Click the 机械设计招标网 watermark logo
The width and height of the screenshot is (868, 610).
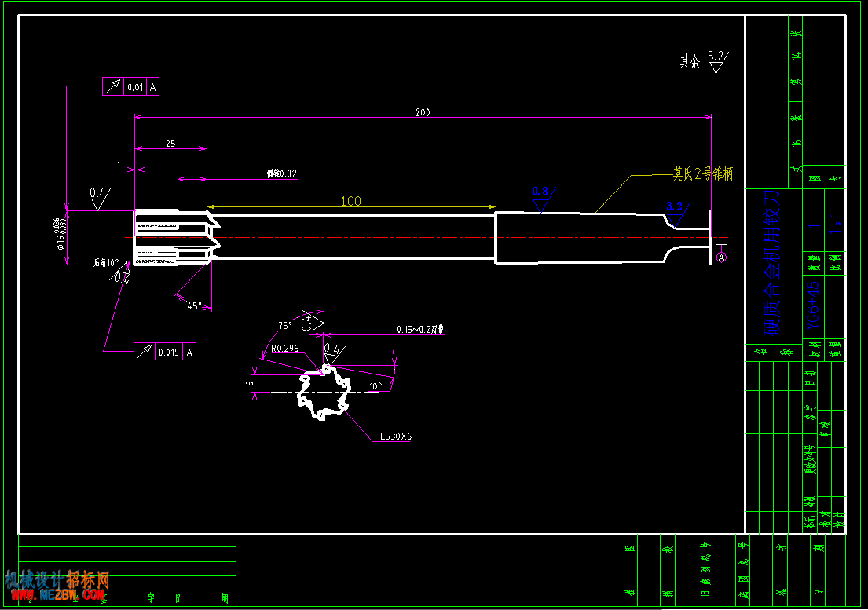[56, 579]
